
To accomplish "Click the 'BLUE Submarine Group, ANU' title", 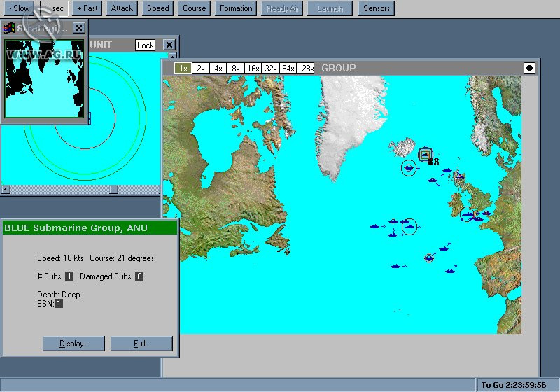I will (x=76, y=227).
